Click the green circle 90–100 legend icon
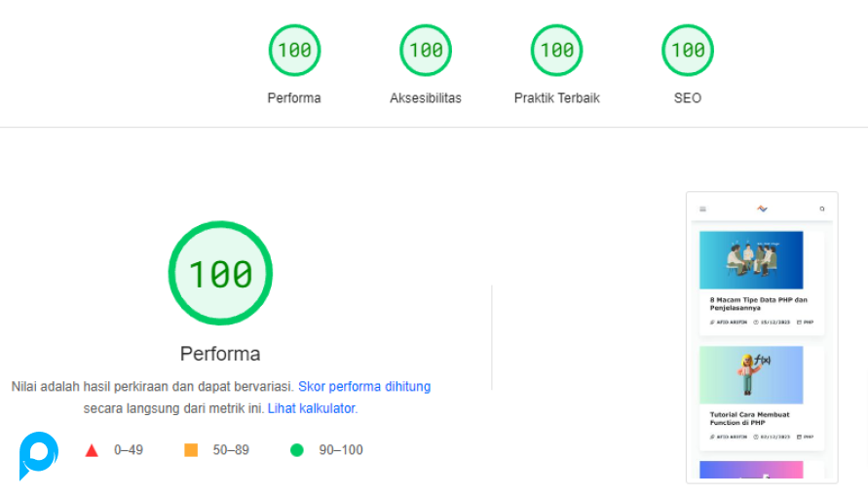The width and height of the screenshot is (868, 496). tap(297, 450)
